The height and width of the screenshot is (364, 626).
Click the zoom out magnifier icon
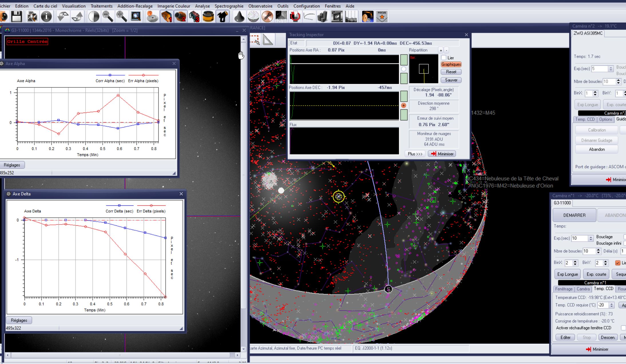coord(108,17)
